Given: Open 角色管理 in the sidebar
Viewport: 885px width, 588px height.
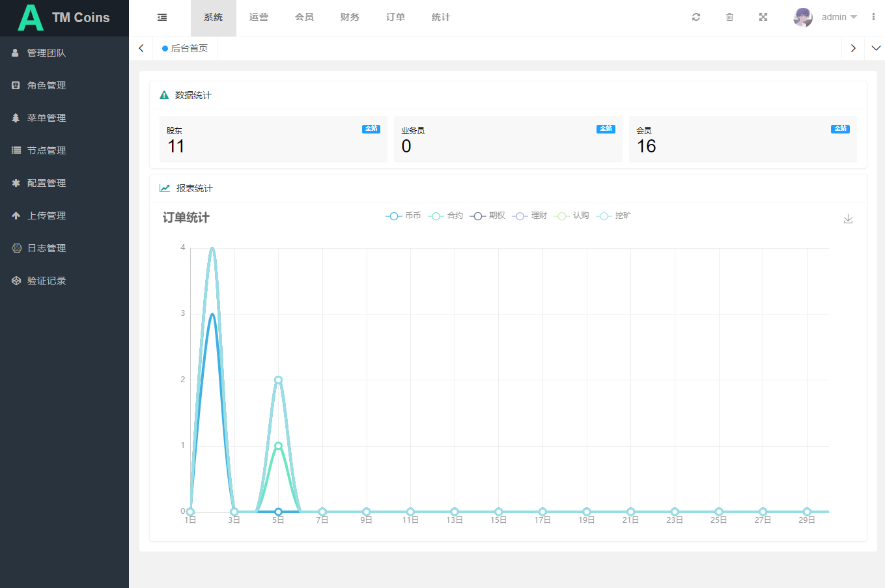Looking at the screenshot, I should [x=46, y=85].
